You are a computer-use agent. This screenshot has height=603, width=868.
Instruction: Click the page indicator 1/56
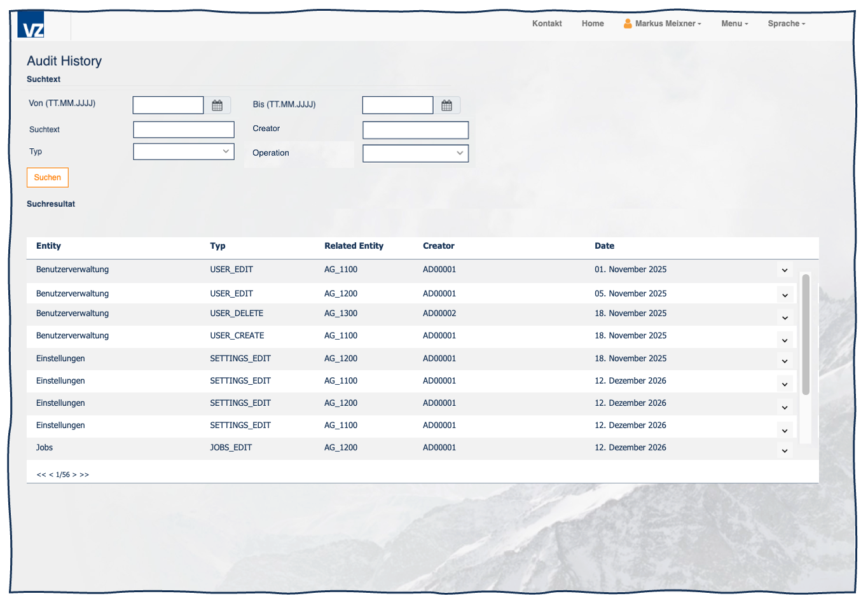[x=63, y=475]
